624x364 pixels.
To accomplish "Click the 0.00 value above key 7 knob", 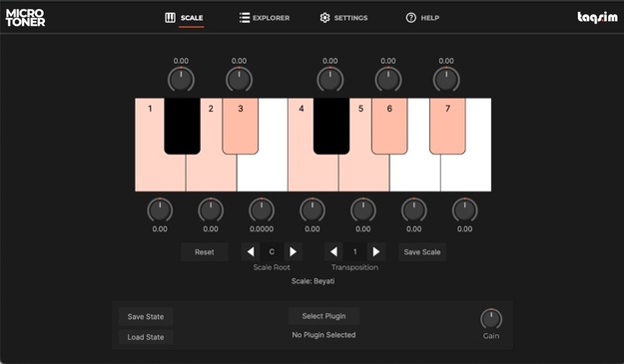I will pyautogui.click(x=446, y=61).
